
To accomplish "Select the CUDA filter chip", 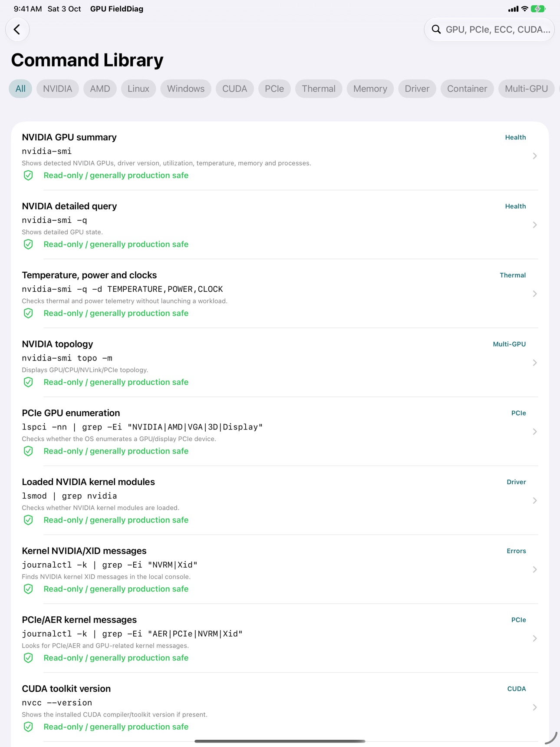I will [x=235, y=89].
